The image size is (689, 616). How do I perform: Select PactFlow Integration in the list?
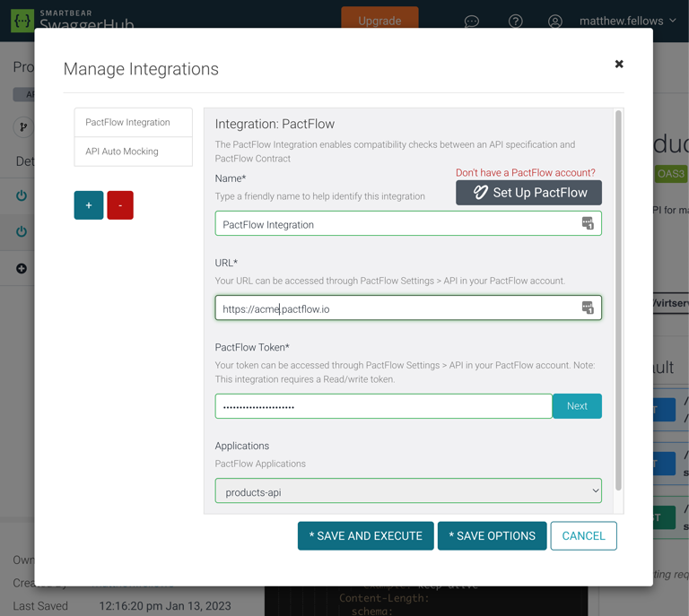click(x=133, y=122)
